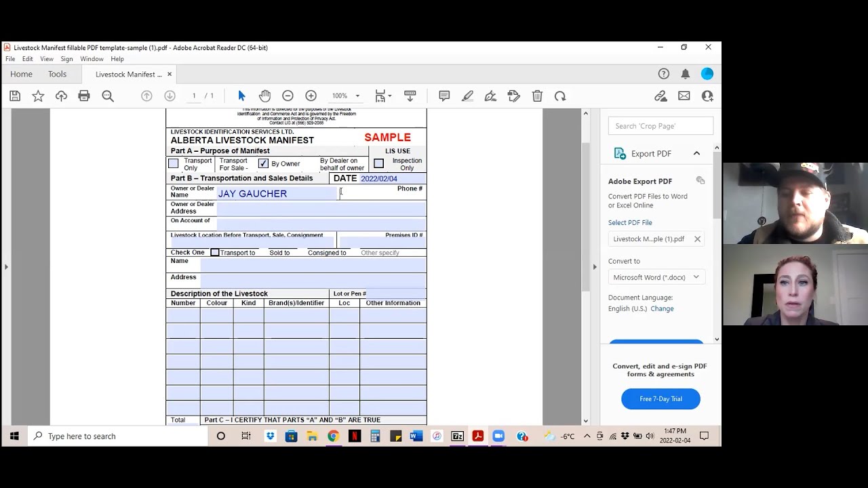Collapse the right tools pane arrow
The width and height of the screenshot is (868, 488).
(595, 267)
